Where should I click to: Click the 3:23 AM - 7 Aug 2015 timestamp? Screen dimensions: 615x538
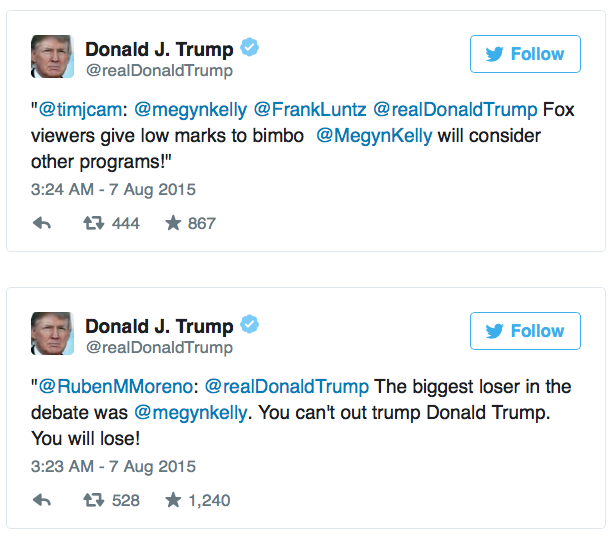click(113, 466)
